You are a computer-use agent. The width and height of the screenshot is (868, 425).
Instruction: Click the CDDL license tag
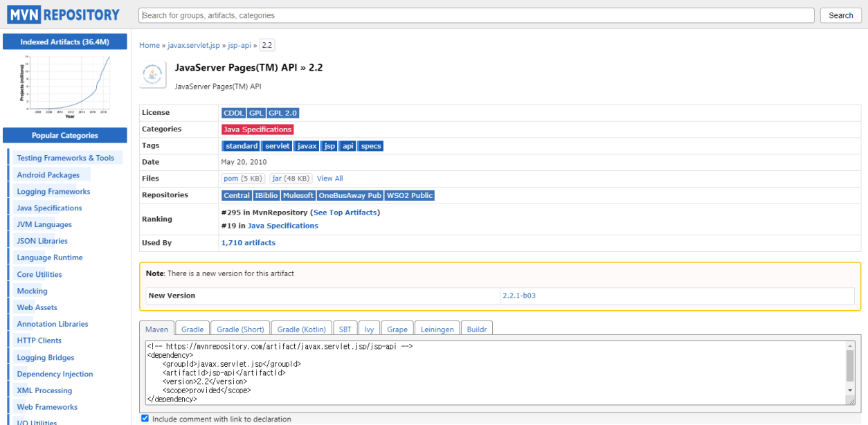coord(234,113)
